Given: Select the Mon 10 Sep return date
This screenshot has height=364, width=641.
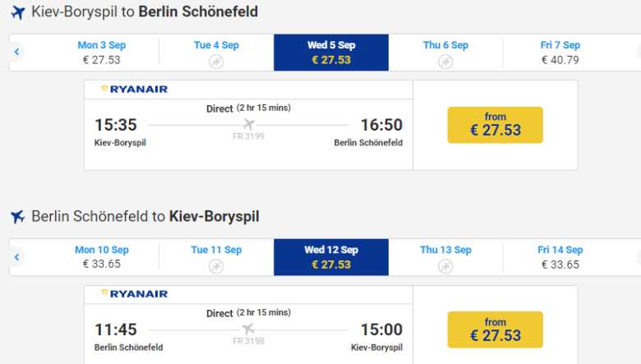Looking at the screenshot, I should [x=102, y=256].
